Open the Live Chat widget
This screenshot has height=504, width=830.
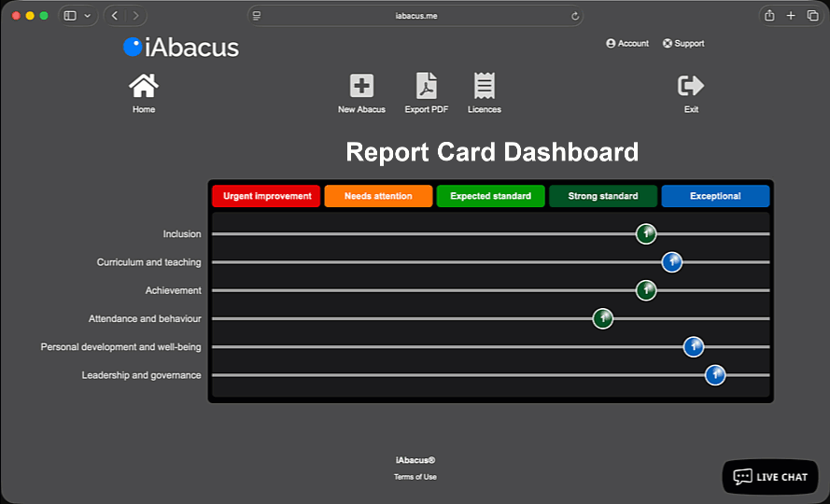click(770, 477)
